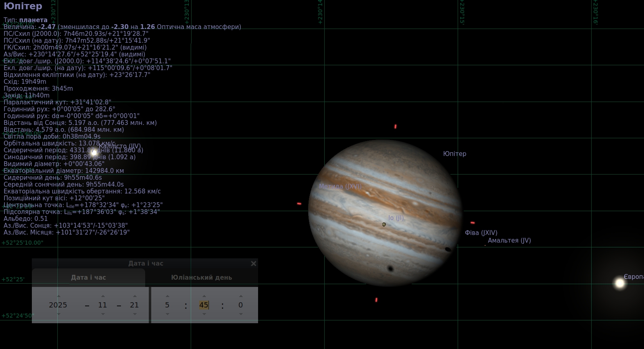Increase the minutes value with up arrow
The height and width of the screenshot is (349, 644).
coord(204,296)
